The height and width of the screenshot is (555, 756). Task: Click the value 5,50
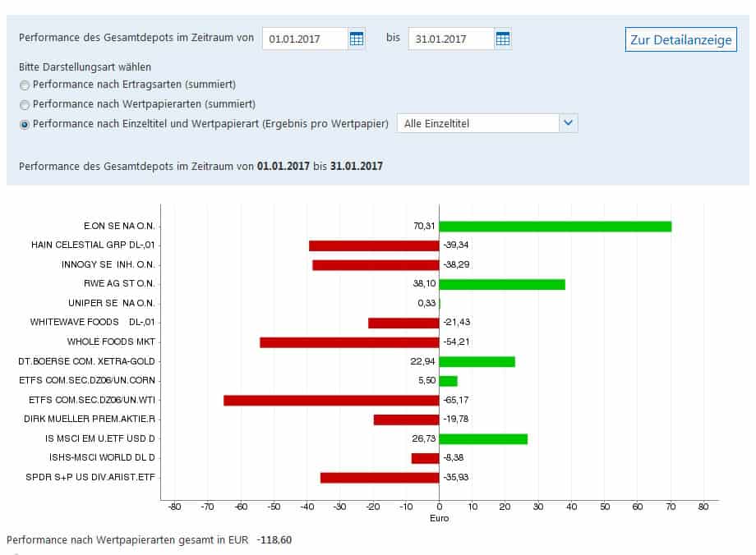[x=426, y=381]
